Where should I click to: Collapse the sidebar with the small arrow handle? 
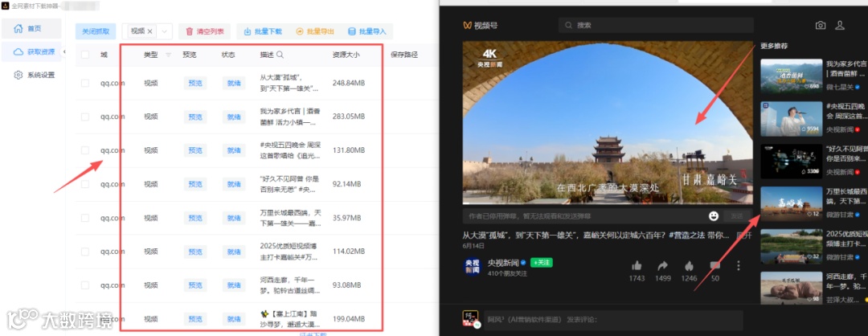tap(64, 51)
